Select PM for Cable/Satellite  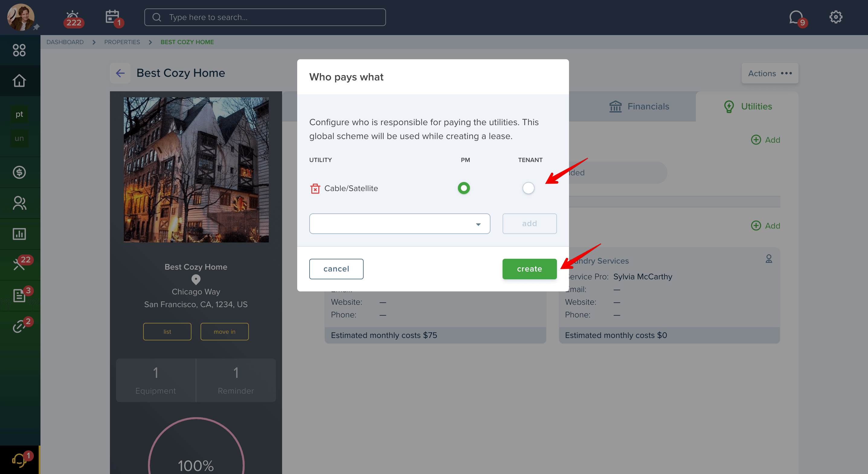[x=464, y=188]
